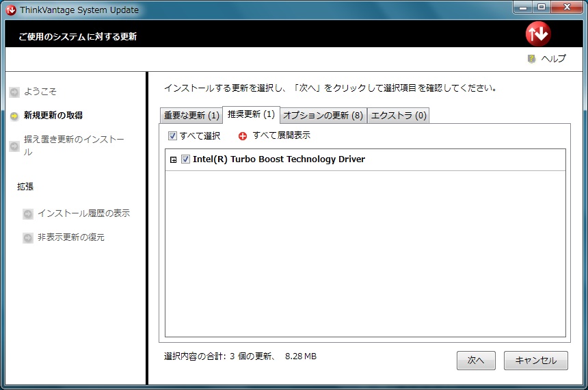
Task: Click the red System Update arrows logo
Action: pos(538,34)
